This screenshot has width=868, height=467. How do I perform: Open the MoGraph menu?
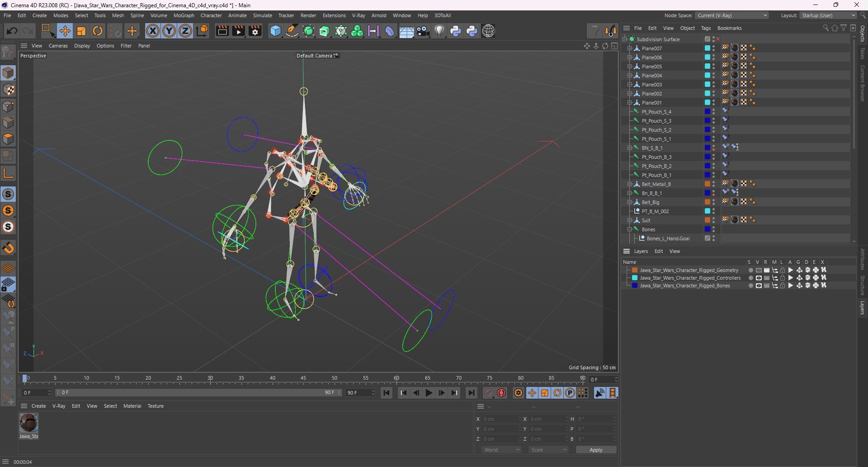tap(184, 15)
